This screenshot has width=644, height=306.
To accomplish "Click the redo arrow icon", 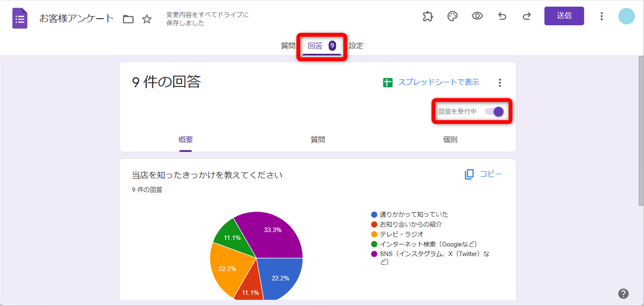I will click(527, 16).
